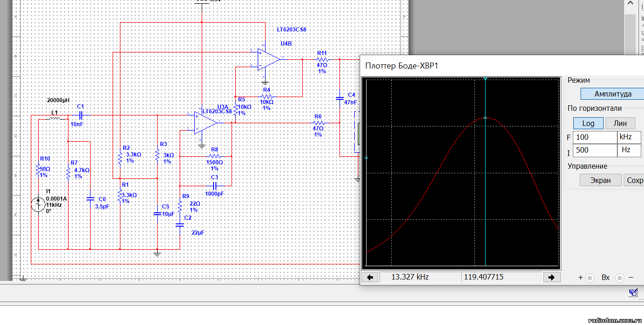Open the kHz unit selector for F
The image size is (644, 325).
629,137
